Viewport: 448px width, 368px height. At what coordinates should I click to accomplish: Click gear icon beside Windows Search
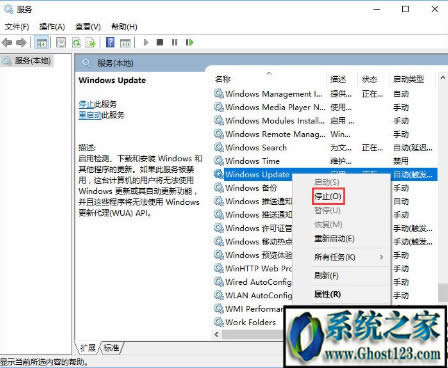[219, 147]
